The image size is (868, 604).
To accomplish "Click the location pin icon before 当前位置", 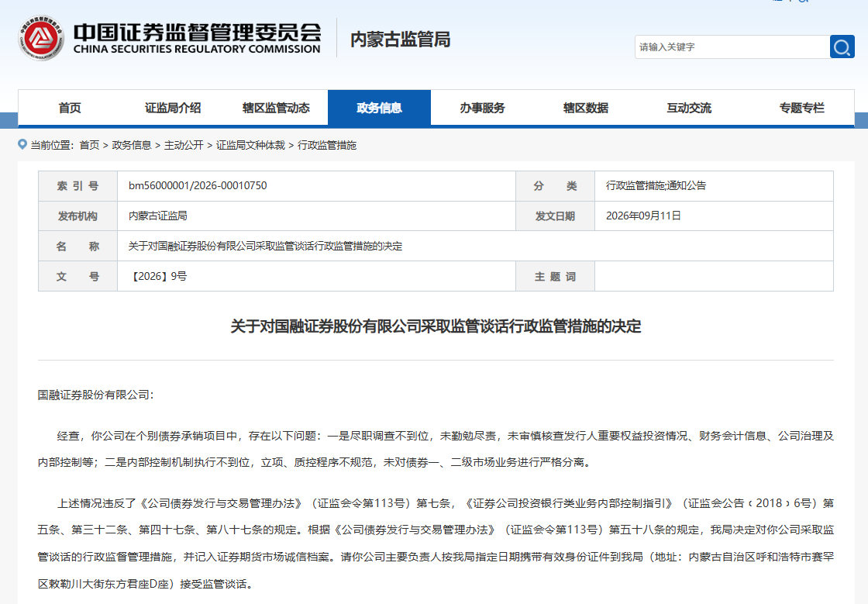I will tap(22, 144).
